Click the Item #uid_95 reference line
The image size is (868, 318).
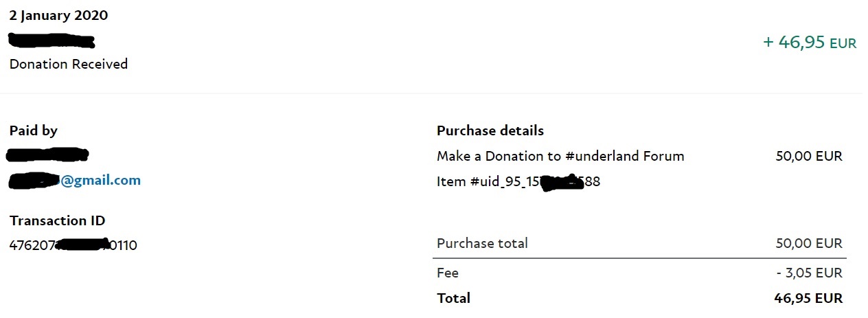tap(518, 182)
